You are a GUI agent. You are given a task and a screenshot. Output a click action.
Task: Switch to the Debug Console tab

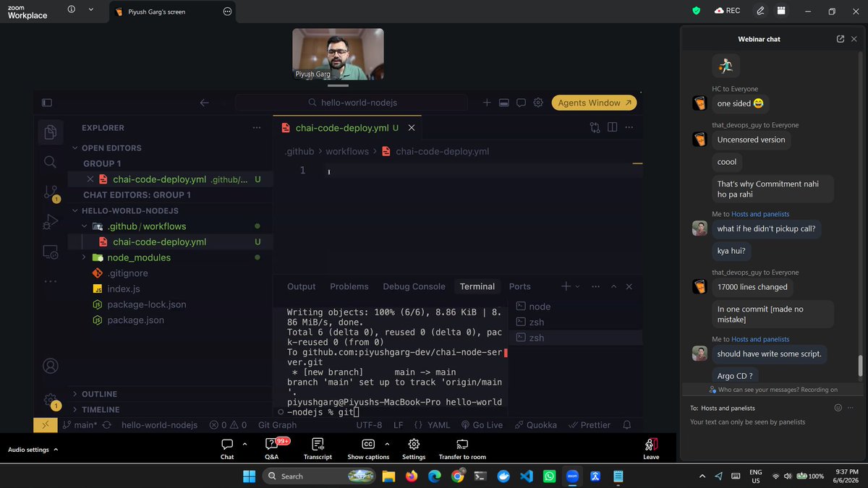click(x=414, y=286)
